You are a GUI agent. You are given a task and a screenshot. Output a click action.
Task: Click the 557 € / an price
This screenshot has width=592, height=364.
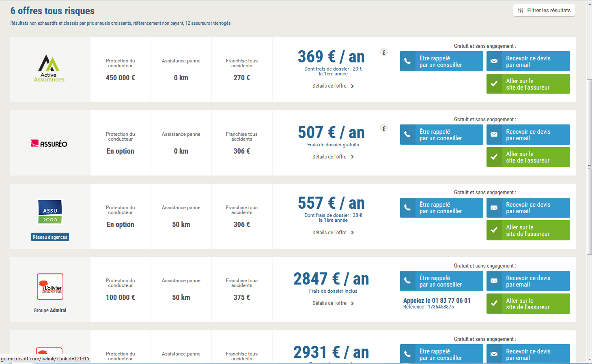pyautogui.click(x=331, y=203)
